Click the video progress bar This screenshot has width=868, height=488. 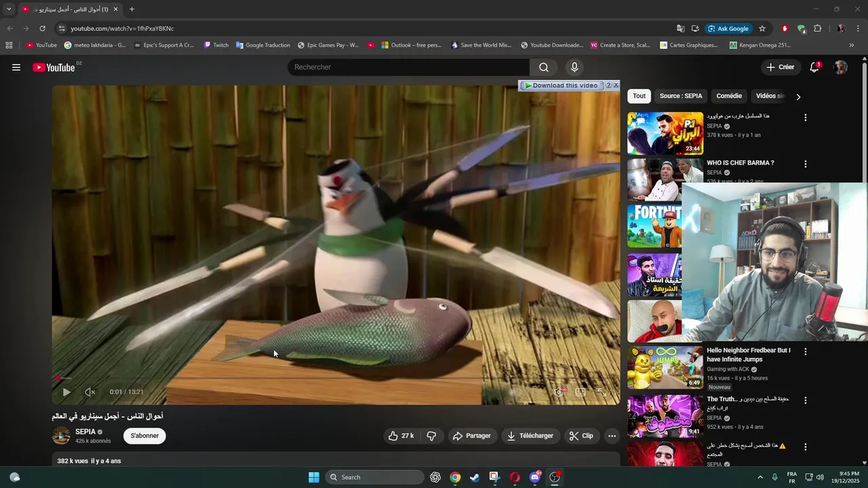tap(336, 379)
